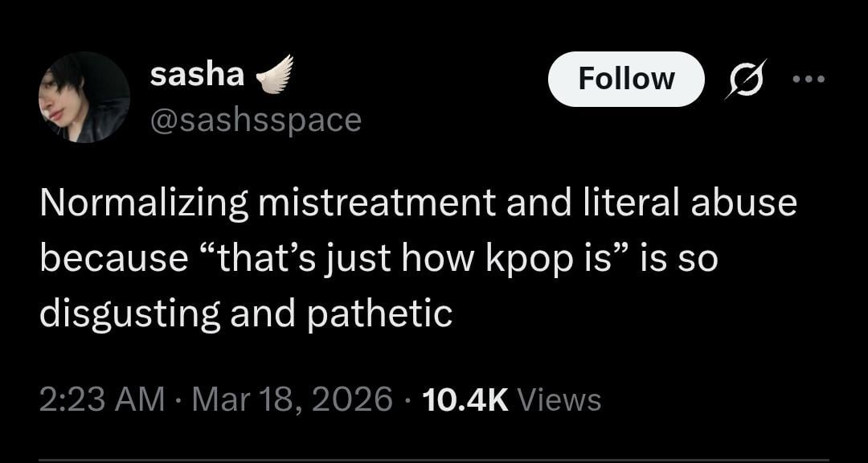
Task: Click the Follow button
Action: pos(626,79)
